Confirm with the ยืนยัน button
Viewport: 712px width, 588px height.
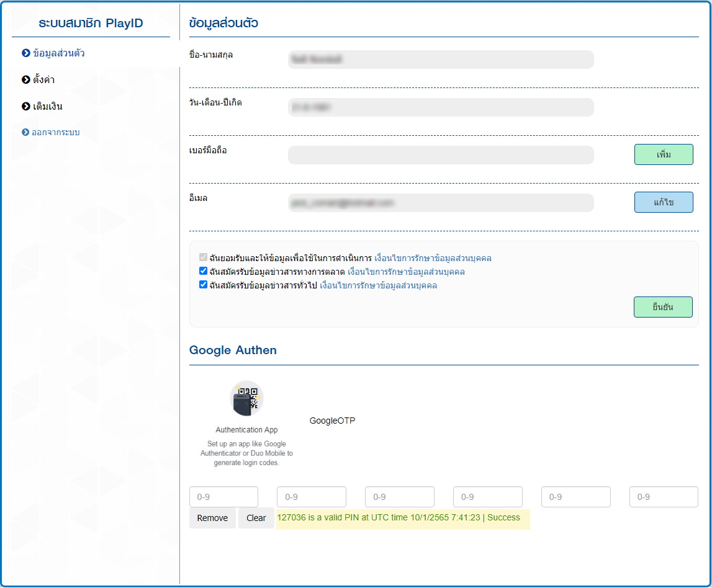663,307
